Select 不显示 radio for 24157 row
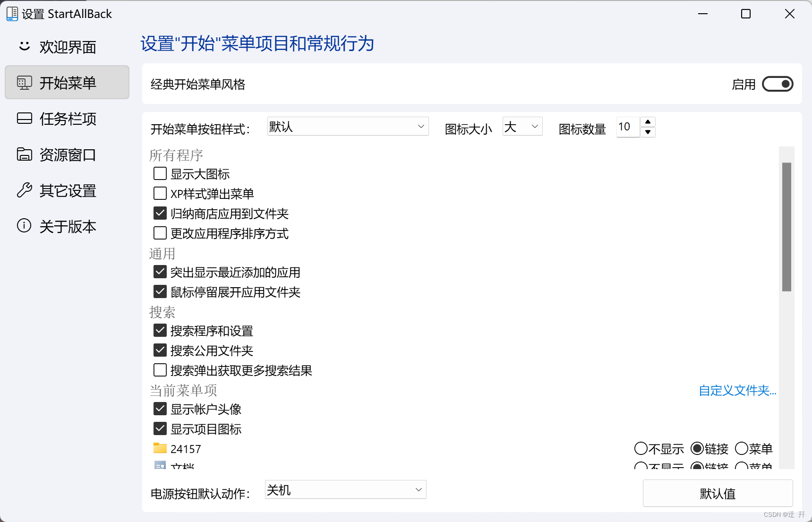 pos(641,448)
